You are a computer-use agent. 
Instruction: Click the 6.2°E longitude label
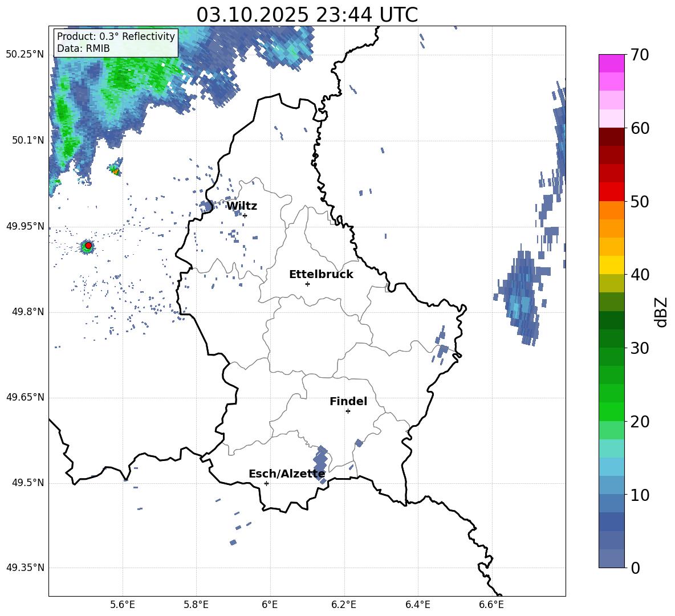click(x=344, y=605)
